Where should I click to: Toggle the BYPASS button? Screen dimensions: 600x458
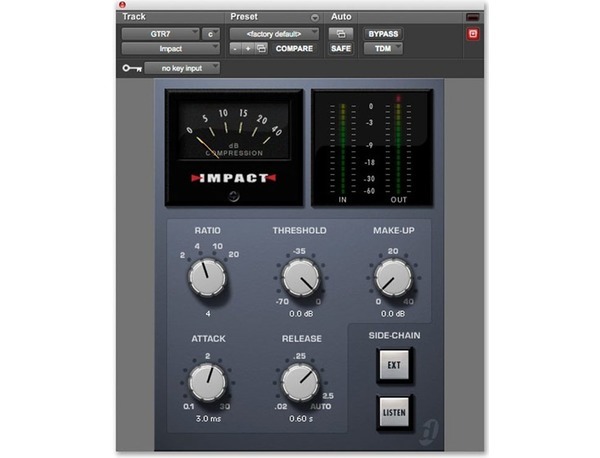pyautogui.click(x=383, y=34)
